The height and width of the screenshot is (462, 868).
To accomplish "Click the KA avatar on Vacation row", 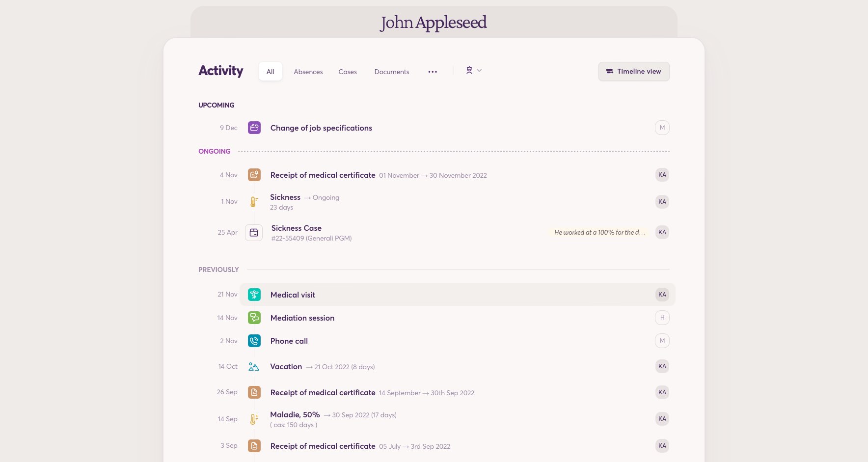I will pos(662,366).
